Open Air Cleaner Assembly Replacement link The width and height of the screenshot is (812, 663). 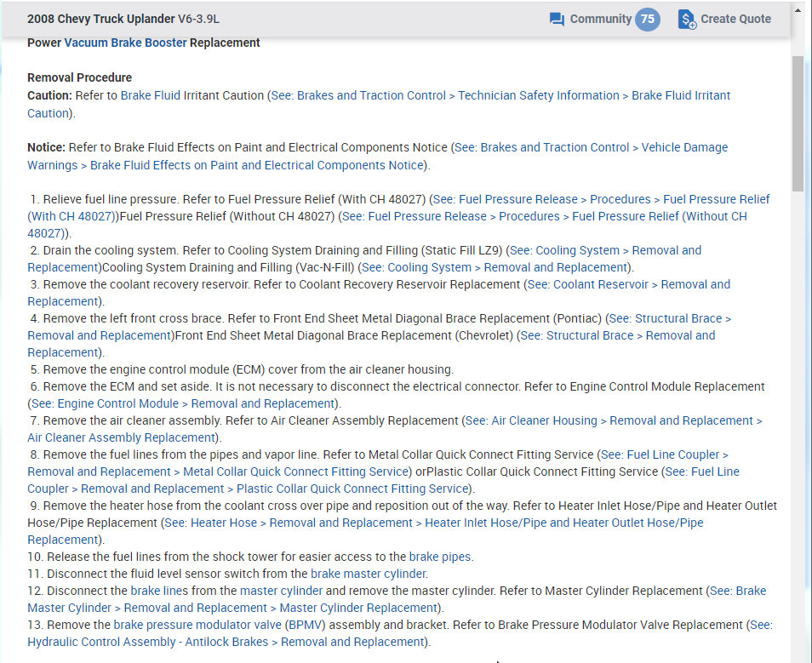point(121,438)
